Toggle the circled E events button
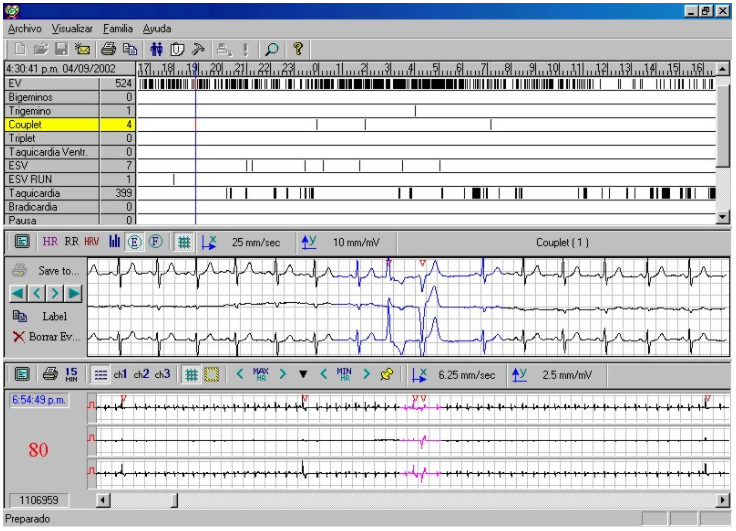This screenshot has width=736, height=531. pyautogui.click(x=135, y=241)
